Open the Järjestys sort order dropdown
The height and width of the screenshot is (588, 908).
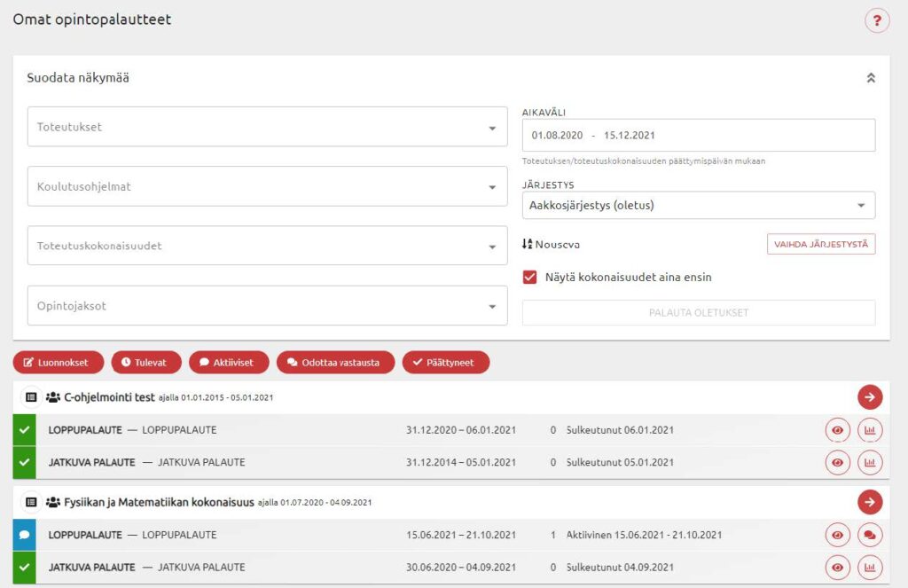698,205
